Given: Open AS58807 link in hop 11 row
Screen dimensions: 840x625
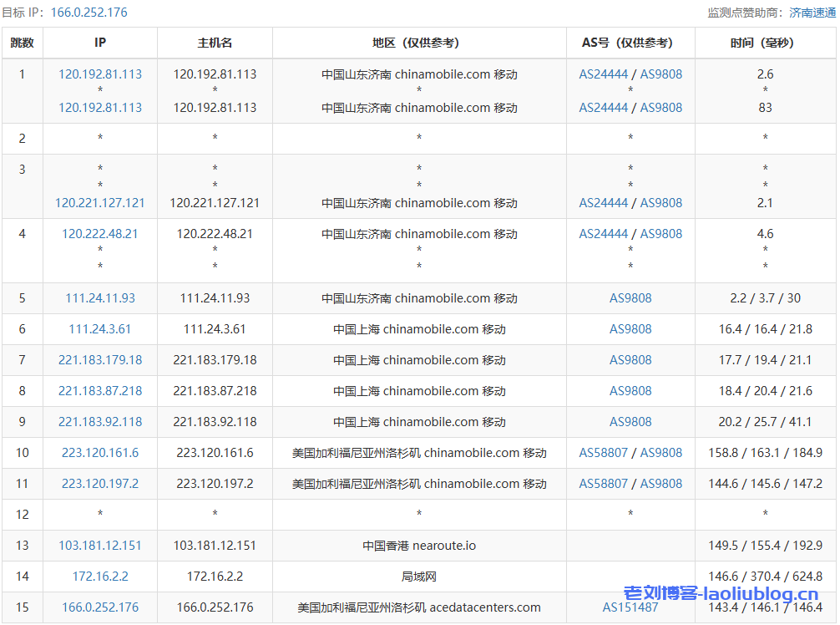Looking at the screenshot, I should pyautogui.click(x=604, y=484).
